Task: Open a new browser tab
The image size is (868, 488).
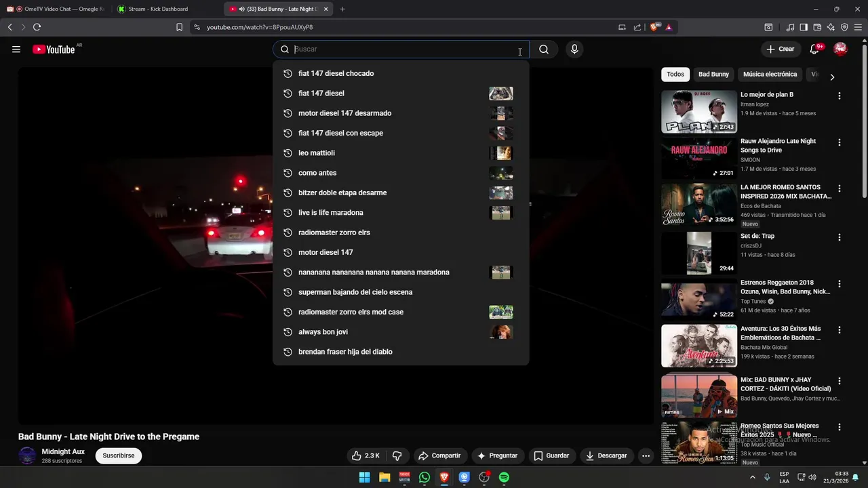Action: coord(342,9)
